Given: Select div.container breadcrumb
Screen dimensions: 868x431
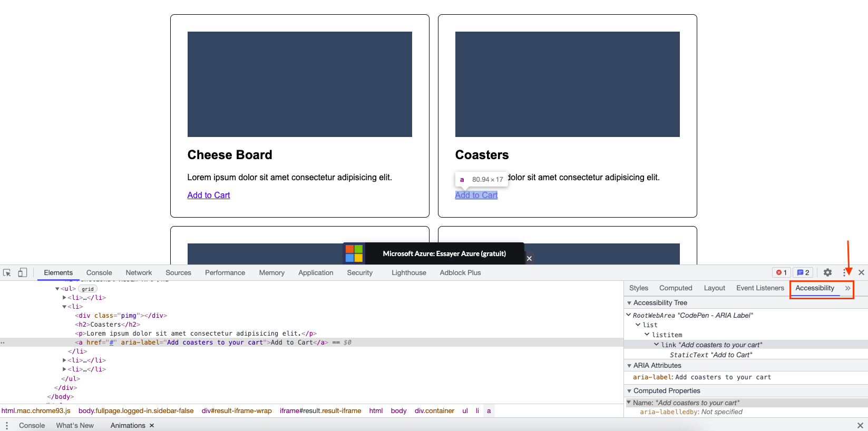Looking at the screenshot, I should click(434, 411).
